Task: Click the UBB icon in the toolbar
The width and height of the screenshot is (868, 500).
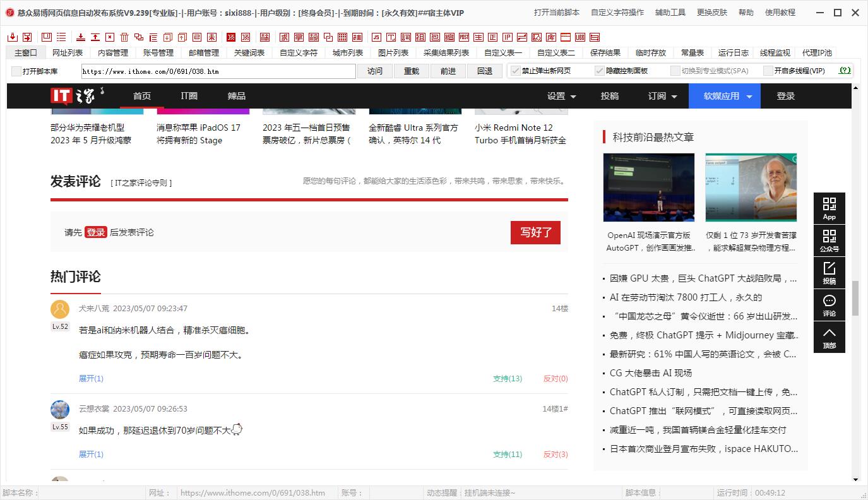Action: [x=580, y=37]
